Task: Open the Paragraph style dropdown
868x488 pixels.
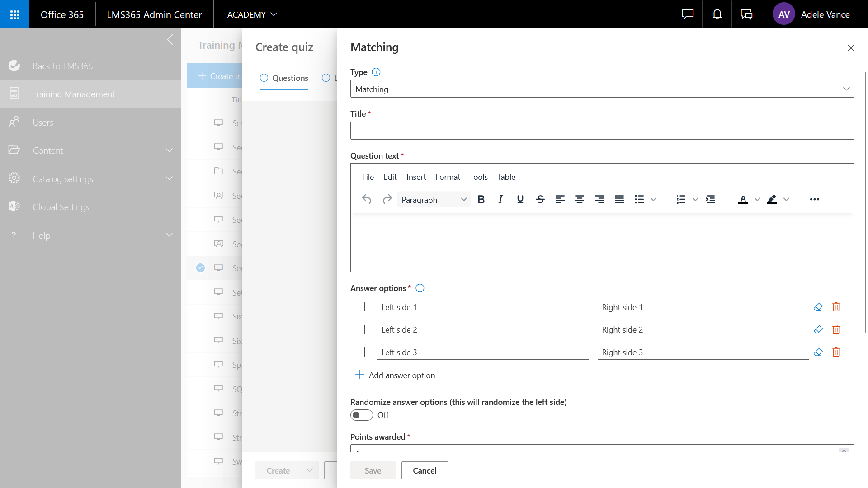Action: pyautogui.click(x=433, y=200)
